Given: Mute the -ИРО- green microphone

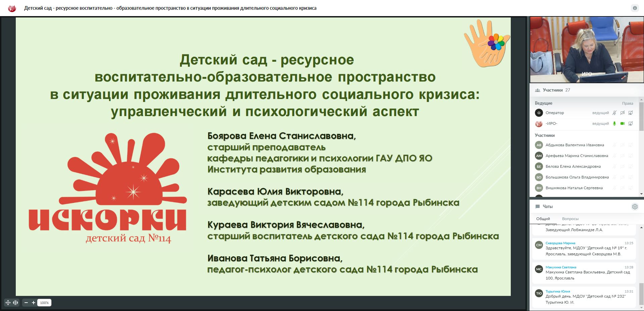Looking at the screenshot, I should tap(614, 124).
